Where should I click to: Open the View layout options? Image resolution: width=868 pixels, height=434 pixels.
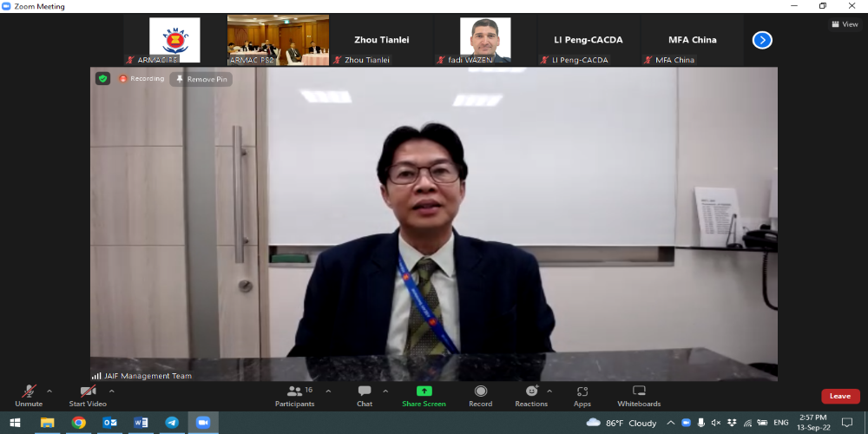845,24
